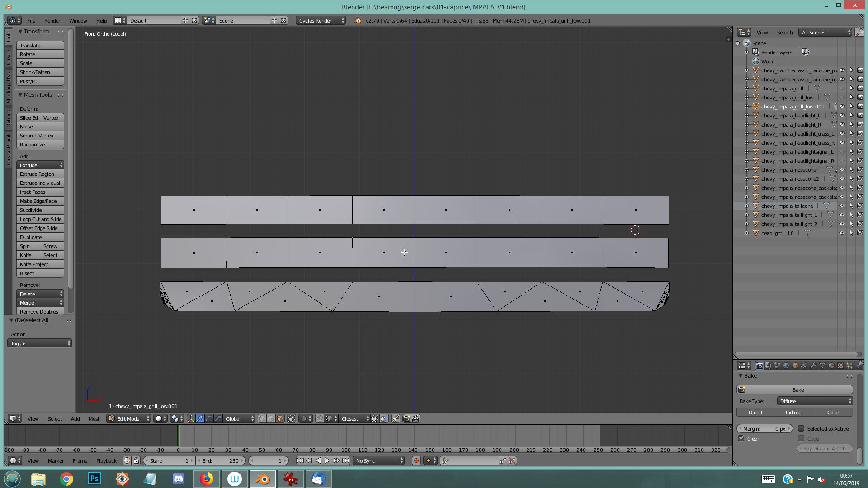Open the World properties tab
Image resolution: width=868 pixels, height=488 pixels.
pyautogui.click(x=786, y=366)
